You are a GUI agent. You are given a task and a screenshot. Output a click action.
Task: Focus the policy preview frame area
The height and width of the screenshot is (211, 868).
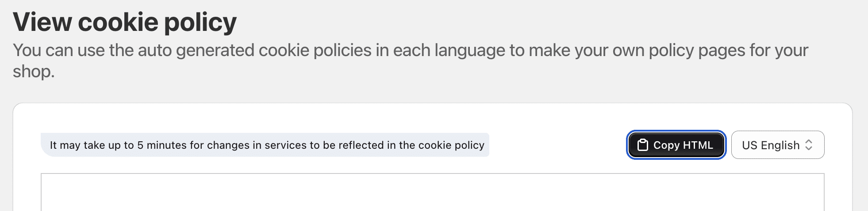coord(433,192)
